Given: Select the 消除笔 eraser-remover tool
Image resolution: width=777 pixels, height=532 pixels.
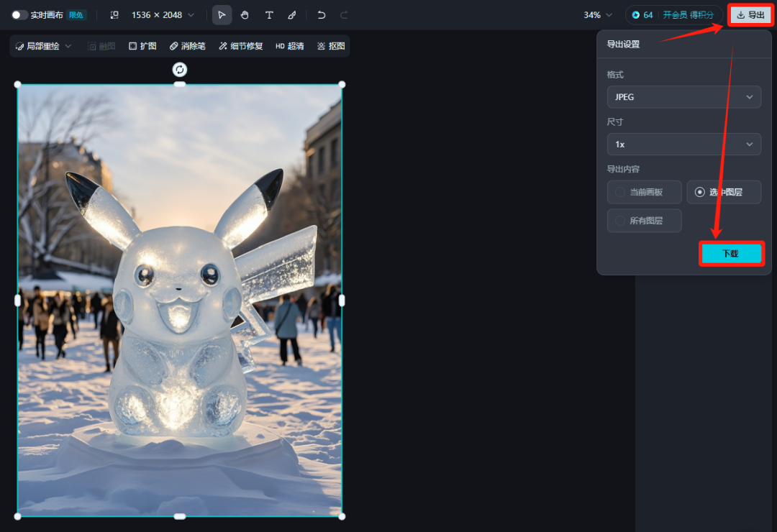Looking at the screenshot, I should 187,45.
